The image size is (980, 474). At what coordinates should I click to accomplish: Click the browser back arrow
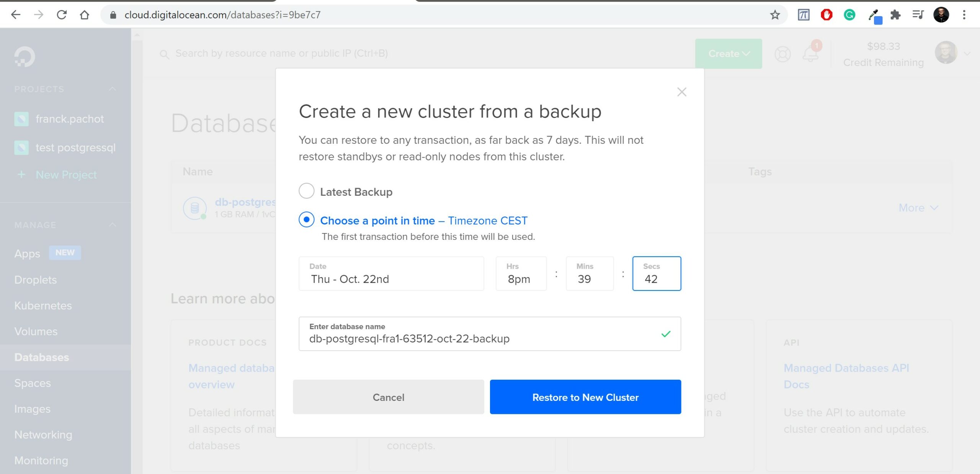[16, 15]
